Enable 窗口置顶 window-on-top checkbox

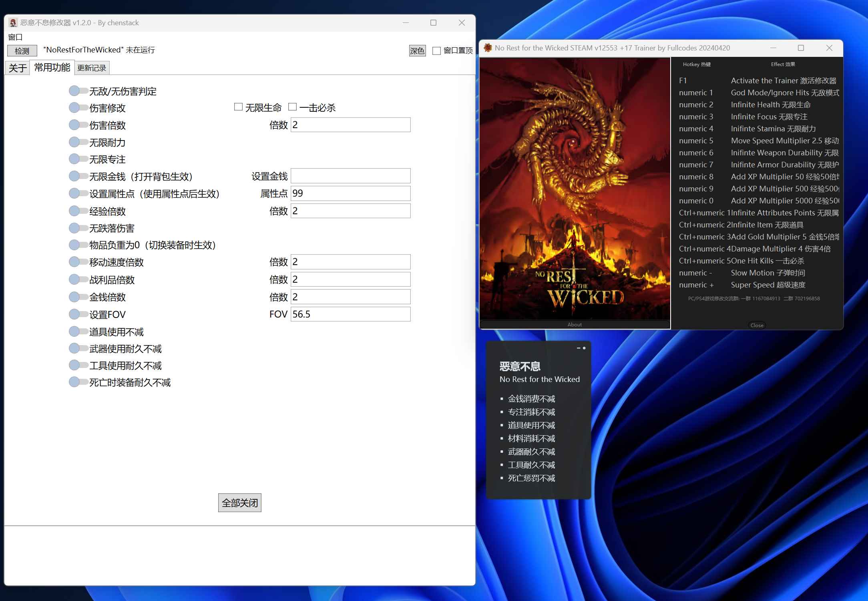[436, 51]
